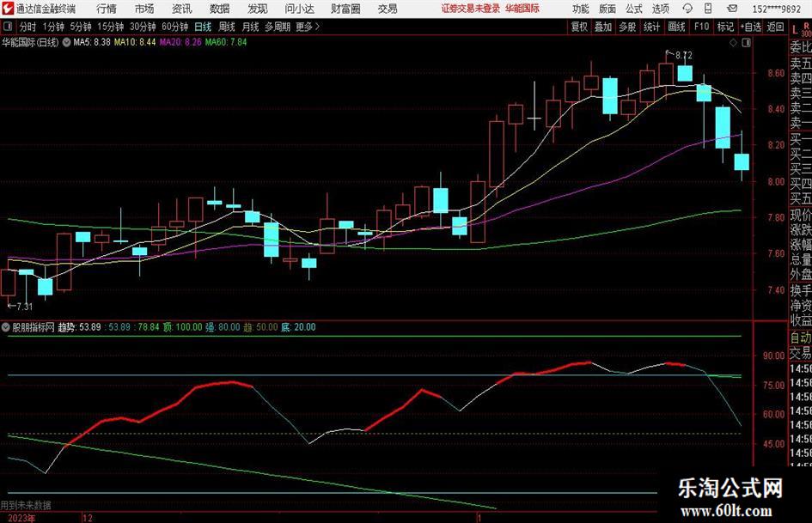
Task: Click month 12 timeline marker
Action: [87, 518]
